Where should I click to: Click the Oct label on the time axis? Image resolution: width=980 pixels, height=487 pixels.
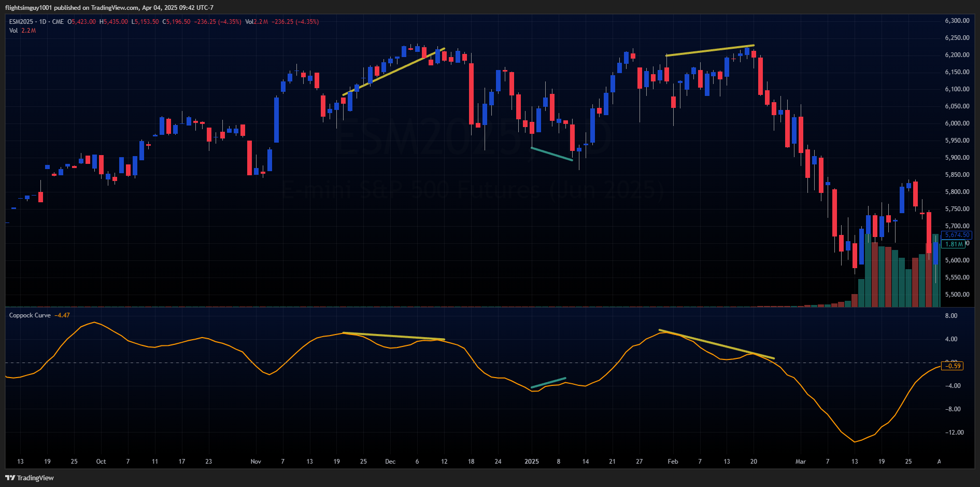tap(101, 462)
